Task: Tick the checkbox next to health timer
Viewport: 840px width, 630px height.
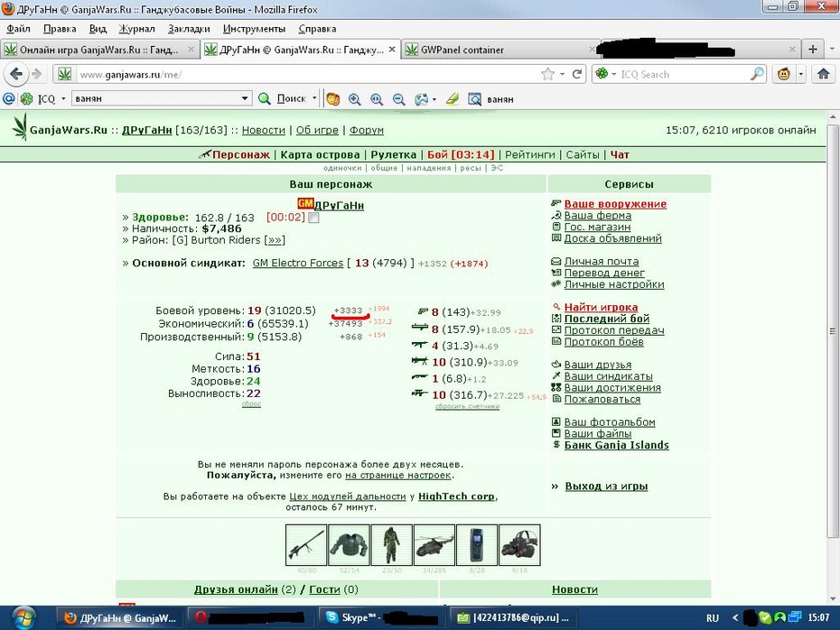Action: [314, 218]
